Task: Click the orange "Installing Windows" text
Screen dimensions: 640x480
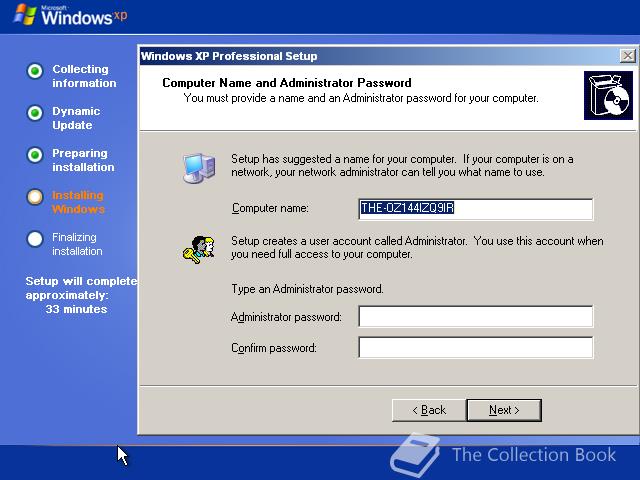Action: click(x=78, y=202)
